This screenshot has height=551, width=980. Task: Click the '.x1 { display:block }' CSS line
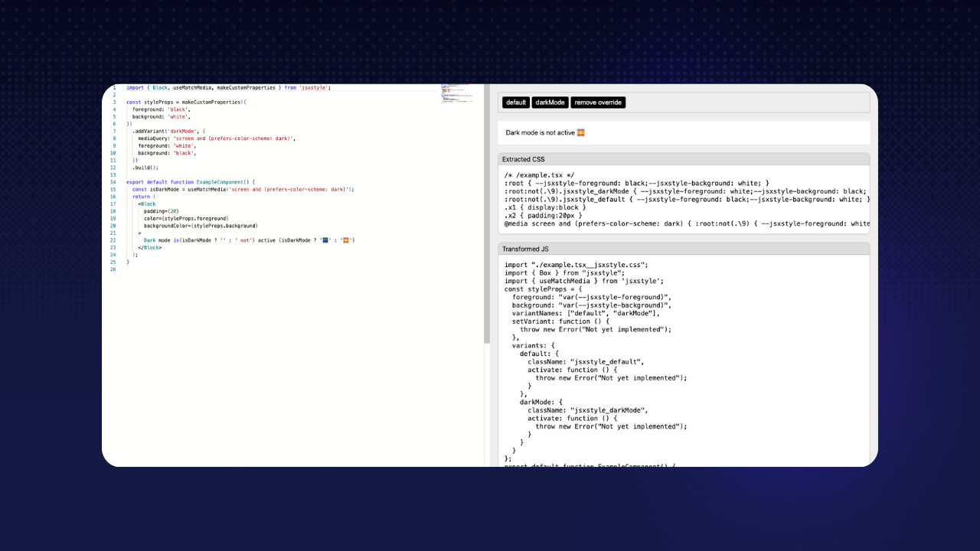pos(545,207)
